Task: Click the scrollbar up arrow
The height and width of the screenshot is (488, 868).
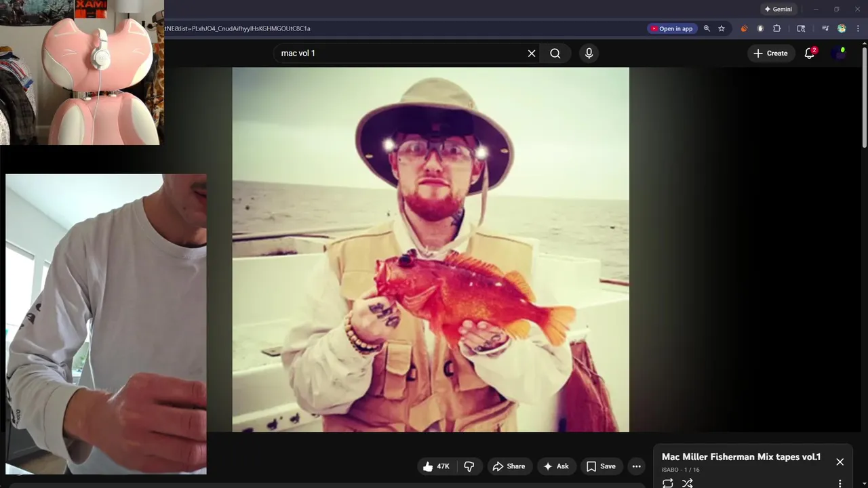Action: 864,43
